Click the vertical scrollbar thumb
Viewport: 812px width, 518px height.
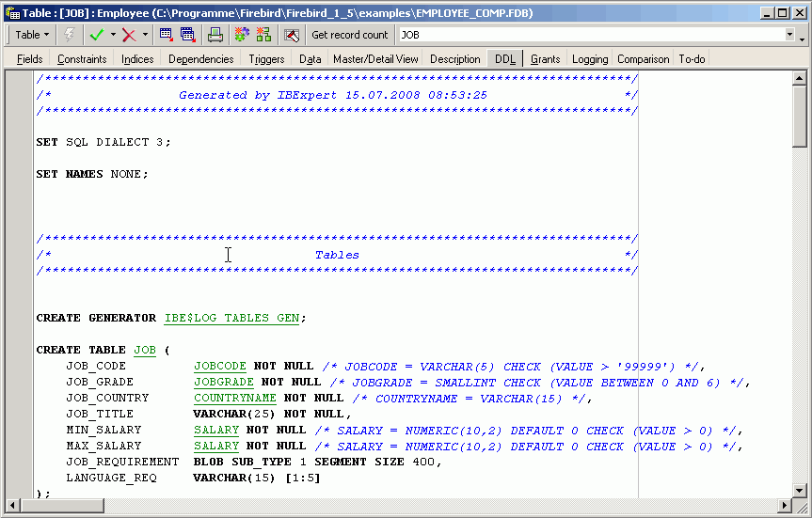click(x=799, y=117)
